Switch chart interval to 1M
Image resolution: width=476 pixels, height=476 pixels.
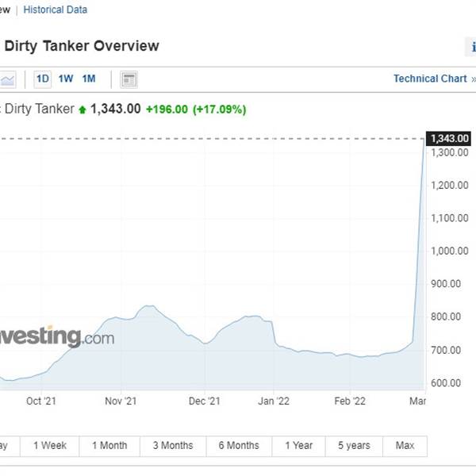coord(89,79)
